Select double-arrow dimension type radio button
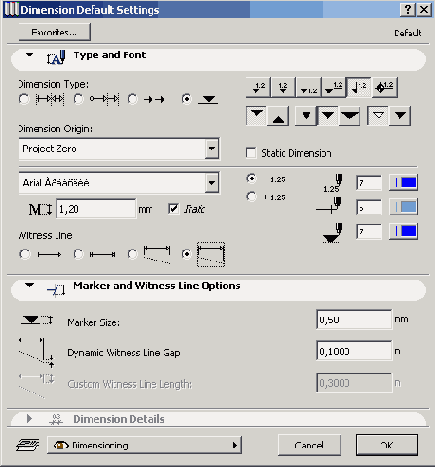This screenshot has width=435, height=467. click(x=133, y=99)
